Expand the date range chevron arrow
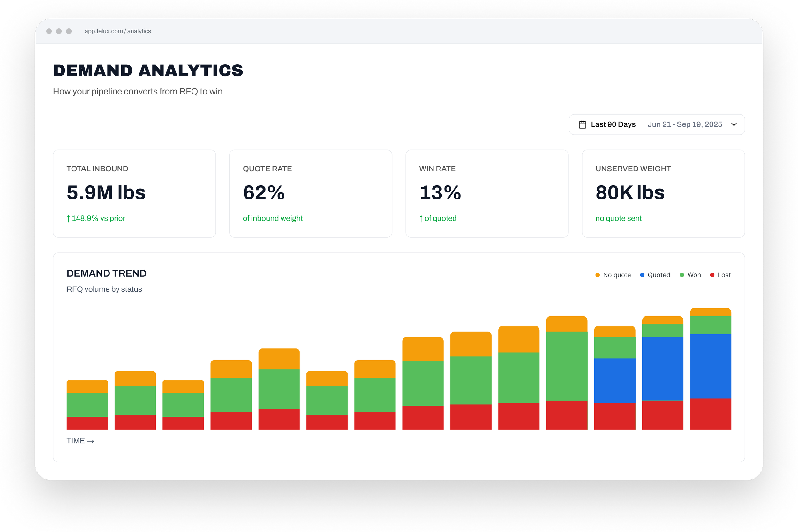This screenshot has width=798, height=532. (734, 124)
